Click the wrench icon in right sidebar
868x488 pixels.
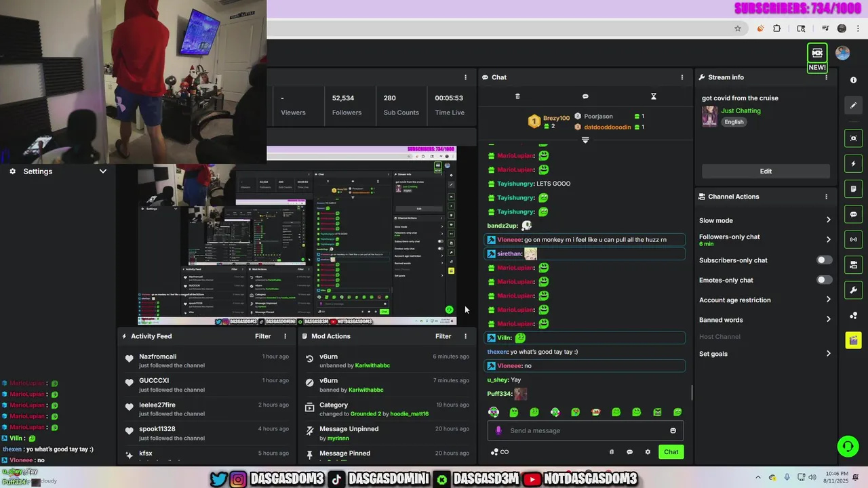853,290
